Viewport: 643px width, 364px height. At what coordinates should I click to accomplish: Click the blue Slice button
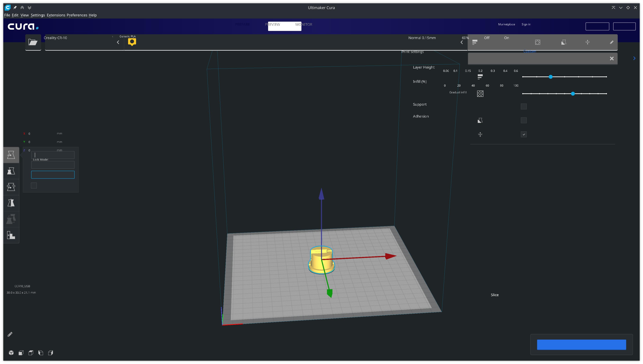(581, 344)
